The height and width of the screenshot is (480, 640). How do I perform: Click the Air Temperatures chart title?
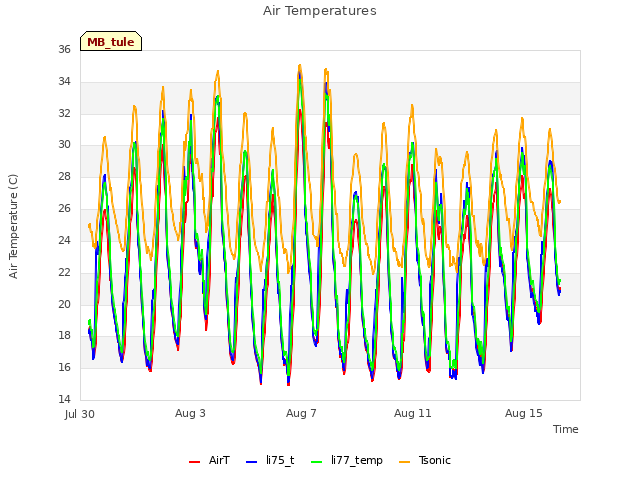tap(320, 11)
